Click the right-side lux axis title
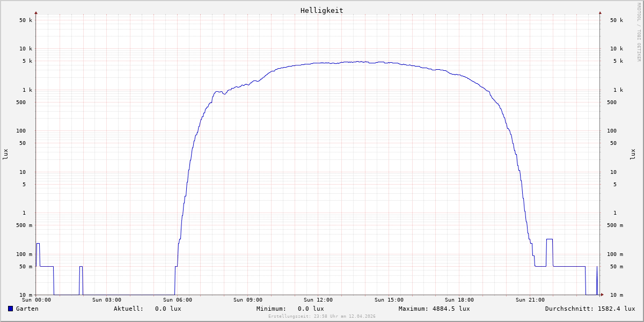The width and height of the screenshot is (644, 322). [x=633, y=154]
